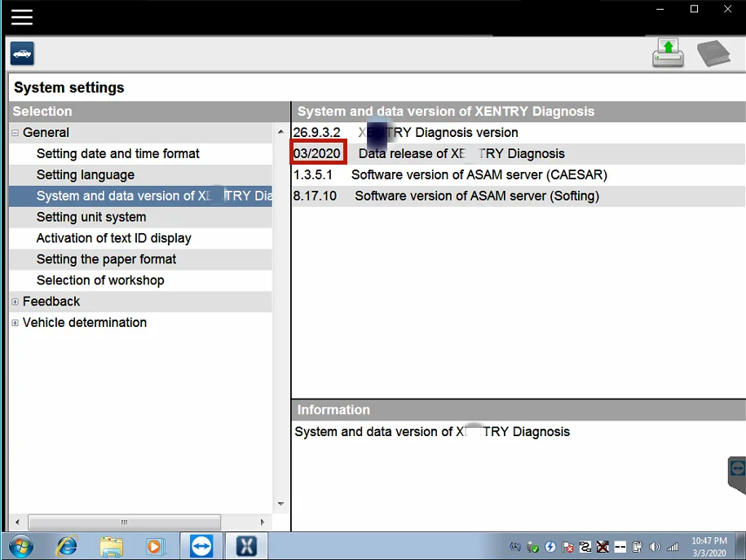Click the Feedback label
Viewport: 746px width, 560px height.
coord(51,302)
